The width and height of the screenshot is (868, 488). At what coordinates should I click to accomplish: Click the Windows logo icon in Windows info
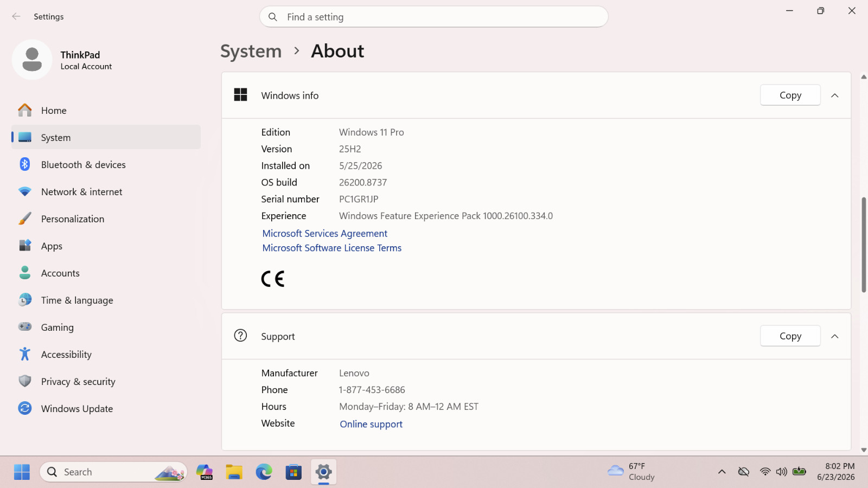click(240, 95)
